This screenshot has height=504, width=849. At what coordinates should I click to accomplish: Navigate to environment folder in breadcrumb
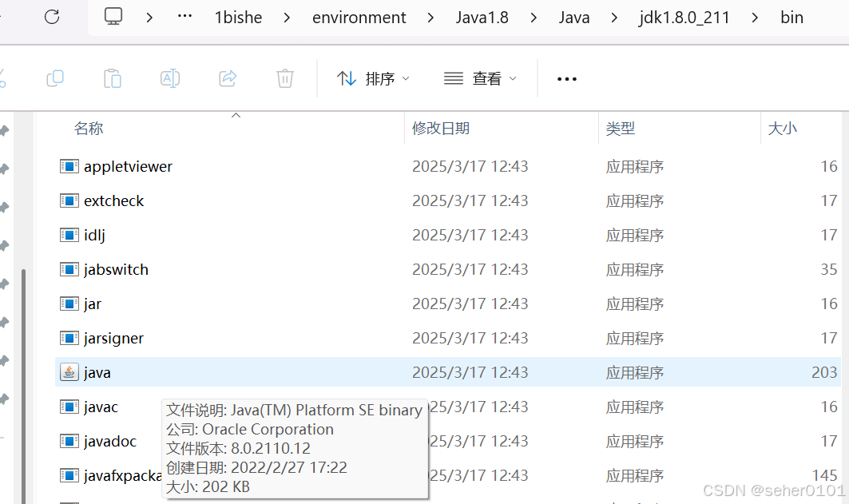click(359, 18)
